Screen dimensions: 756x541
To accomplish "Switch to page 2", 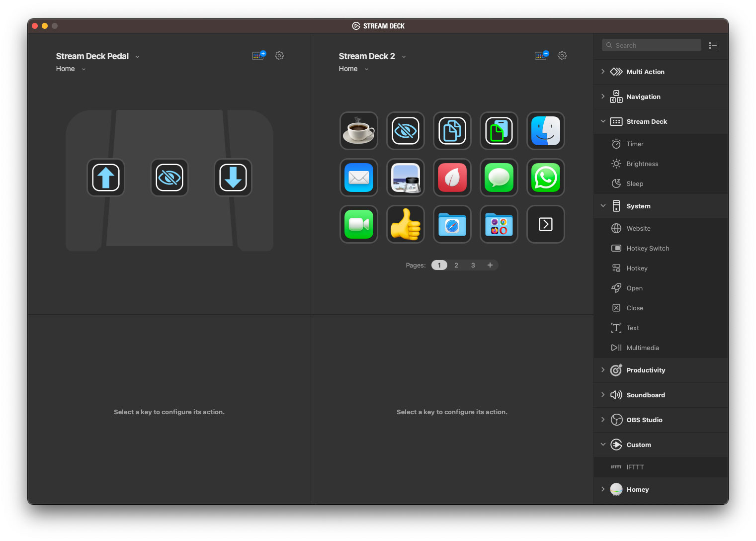I will (456, 265).
